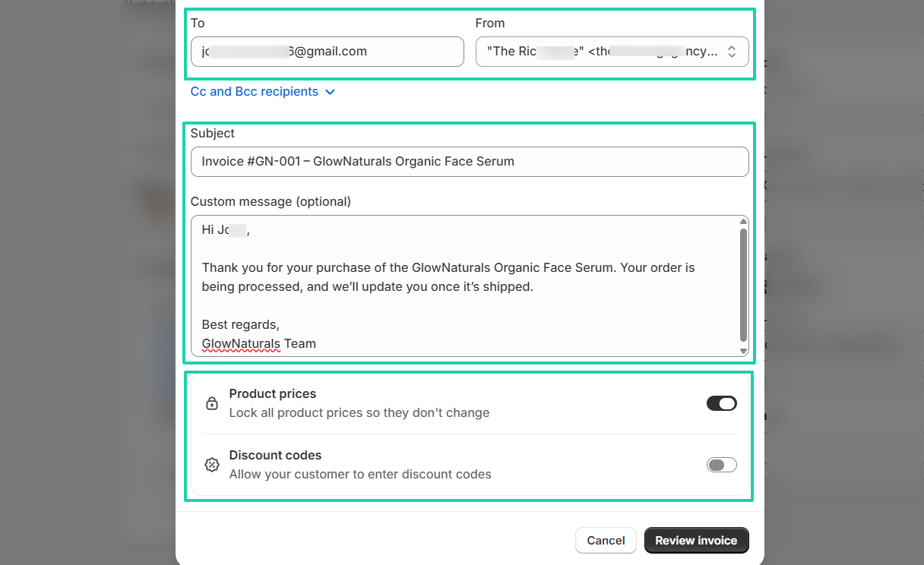924x565 pixels.
Task: Enable the Discount codes switch
Action: 721,465
